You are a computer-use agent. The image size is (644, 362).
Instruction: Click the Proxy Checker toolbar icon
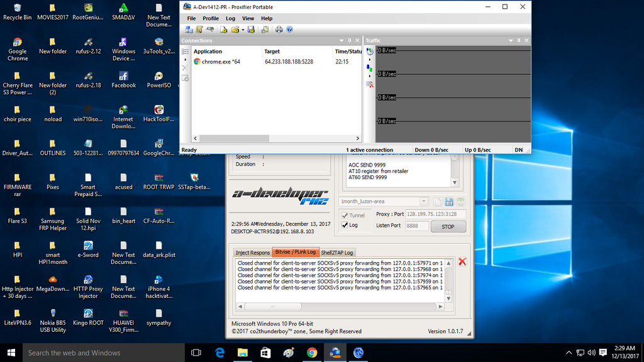265,30
